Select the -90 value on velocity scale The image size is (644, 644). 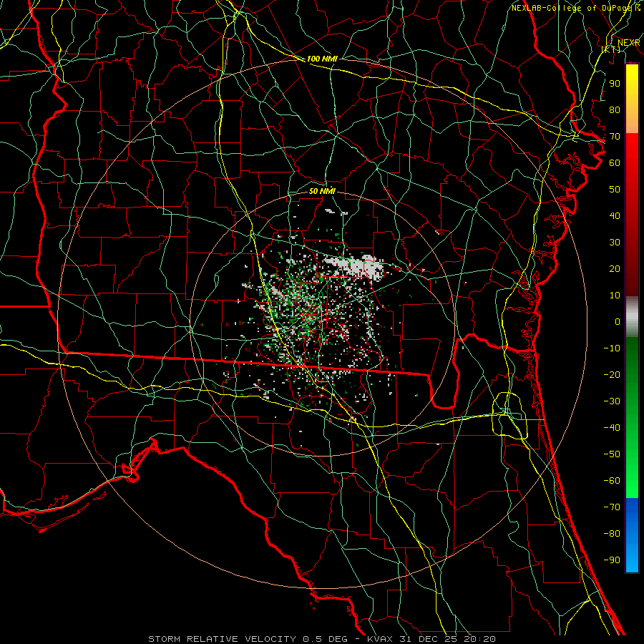click(612, 560)
